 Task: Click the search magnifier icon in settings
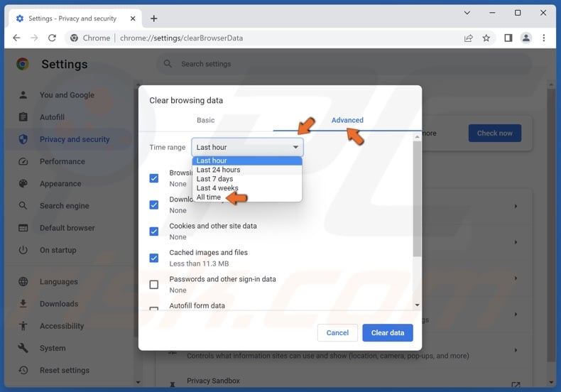(168, 64)
